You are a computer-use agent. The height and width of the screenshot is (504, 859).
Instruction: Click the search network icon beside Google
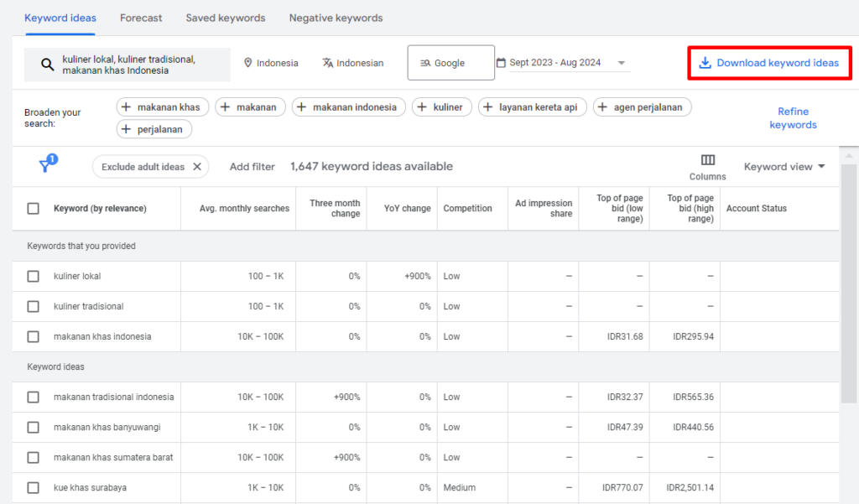pyautogui.click(x=425, y=63)
